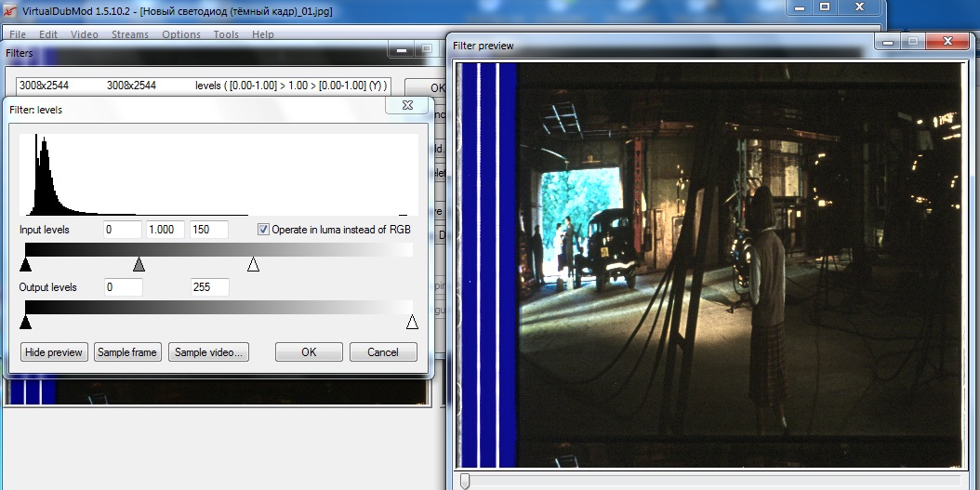The height and width of the screenshot is (490, 980).
Task: Select the input levels white point marker
Action: pyautogui.click(x=253, y=266)
